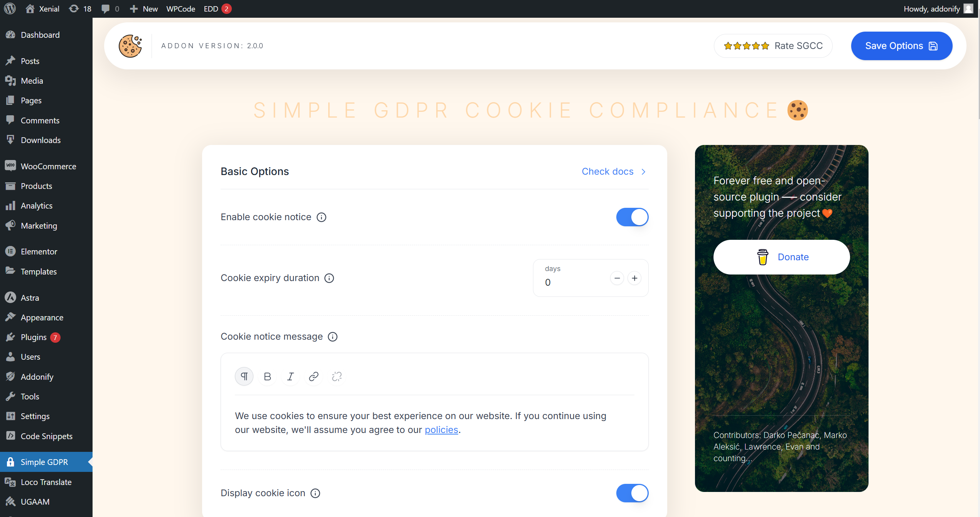This screenshot has width=980, height=517.
Task: Click the Bold icon in cookie message editor
Action: pyautogui.click(x=268, y=376)
